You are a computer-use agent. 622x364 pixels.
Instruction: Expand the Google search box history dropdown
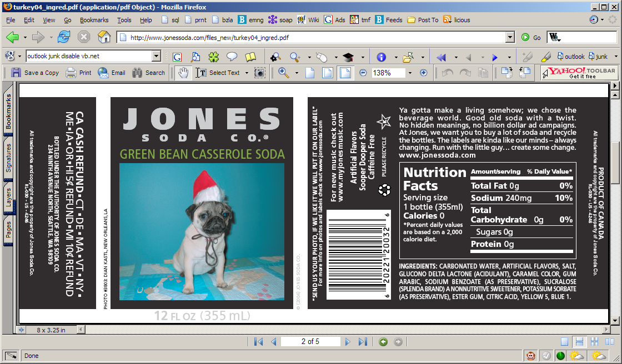[156, 56]
